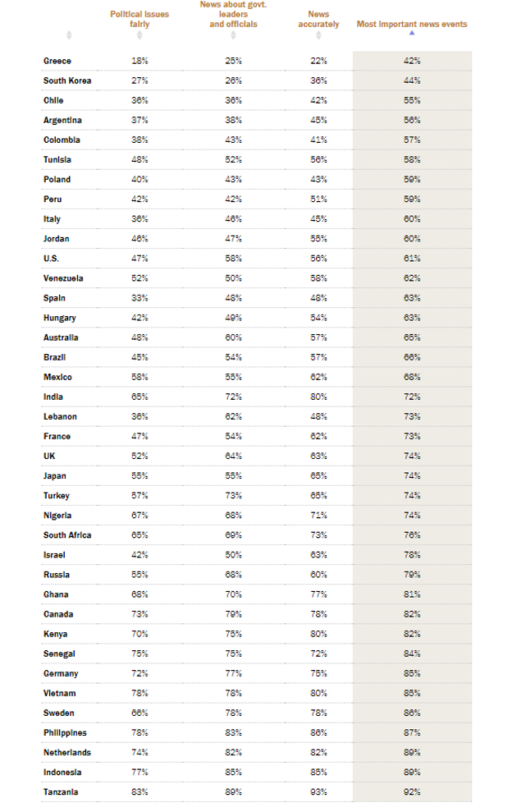
Task: Click the Greece row label
Action: [x=57, y=61]
